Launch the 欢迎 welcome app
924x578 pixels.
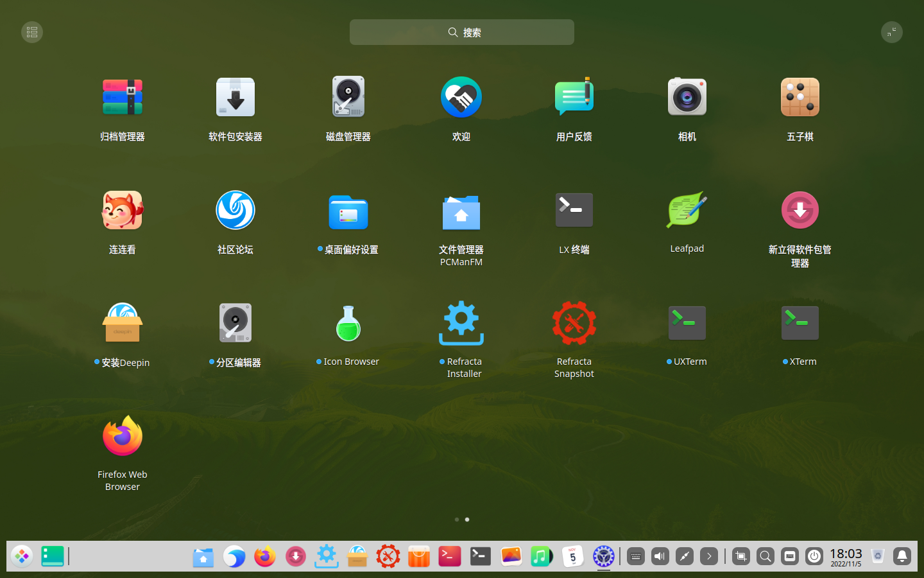(x=461, y=98)
